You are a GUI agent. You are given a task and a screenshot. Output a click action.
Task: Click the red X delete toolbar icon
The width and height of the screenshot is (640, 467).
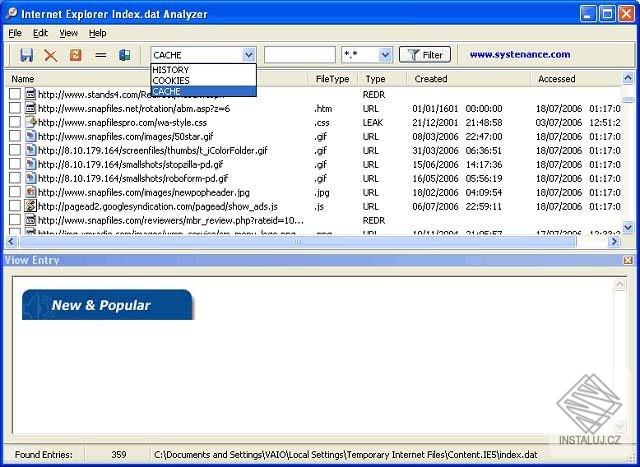click(51, 55)
